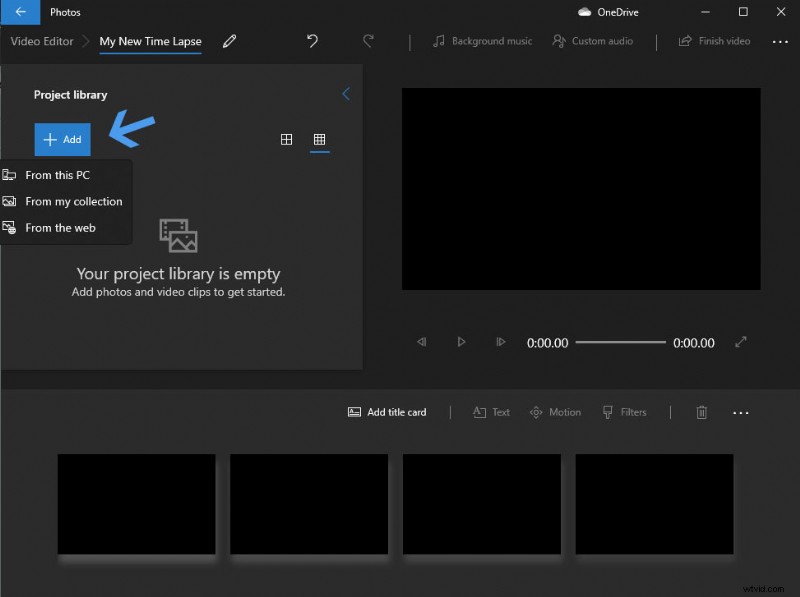This screenshot has height=597, width=800.
Task: Collapse the Project library panel
Action: tap(346, 93)
